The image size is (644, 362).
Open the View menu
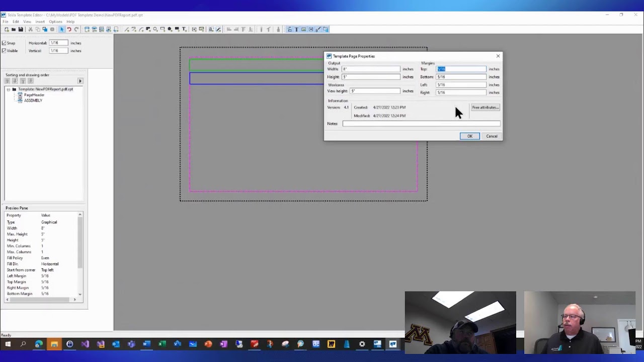click(27, 22)
